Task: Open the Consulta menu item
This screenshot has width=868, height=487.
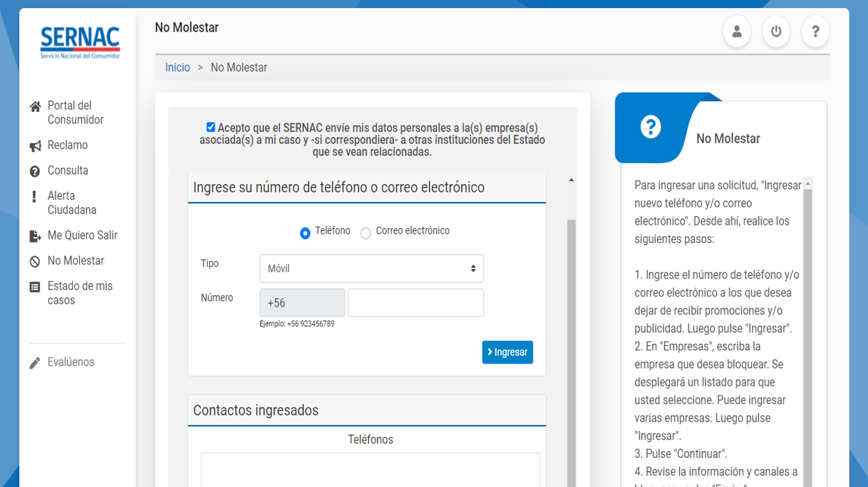Action: [x=68, y=170]
